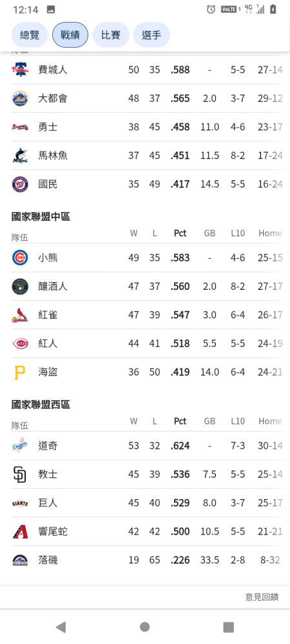Tap the Diamondbacks A logo
290x644 pixels.
[x=20, y=531]
